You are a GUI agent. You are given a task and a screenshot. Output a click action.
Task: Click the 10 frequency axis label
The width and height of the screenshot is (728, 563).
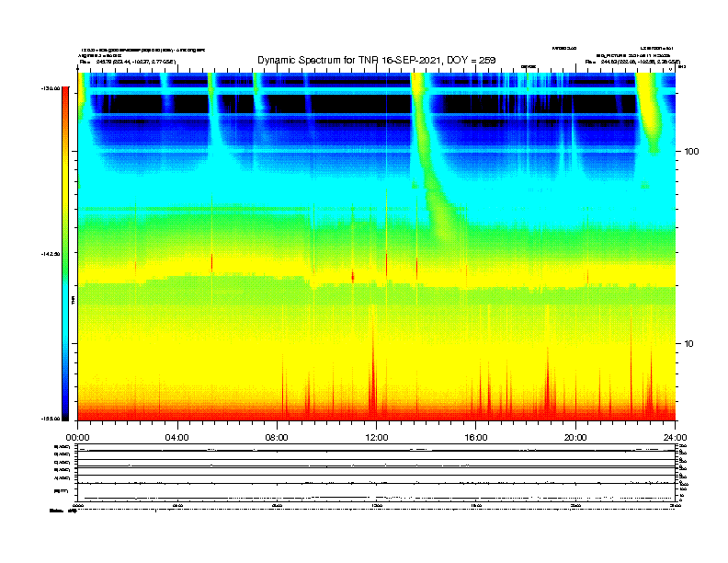[689, 344]
